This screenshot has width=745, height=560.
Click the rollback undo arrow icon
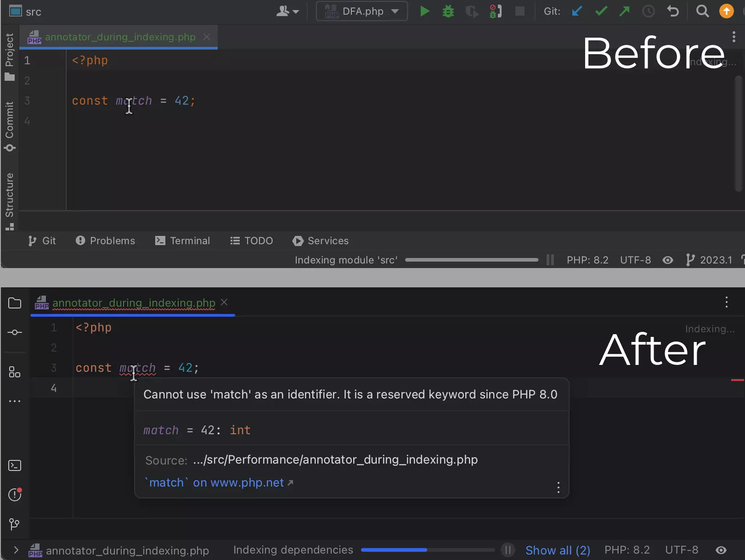tap(673, 11)
